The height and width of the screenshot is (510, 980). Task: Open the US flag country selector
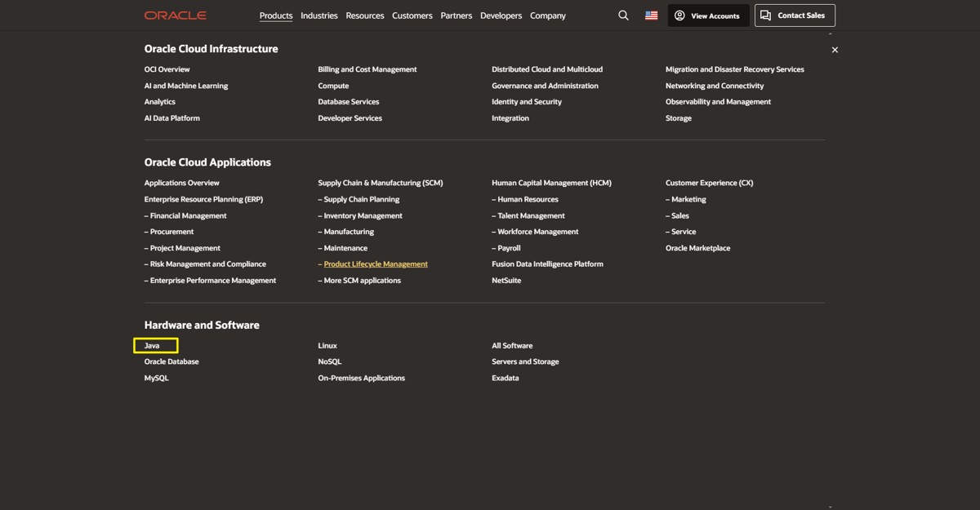point(651,16)
